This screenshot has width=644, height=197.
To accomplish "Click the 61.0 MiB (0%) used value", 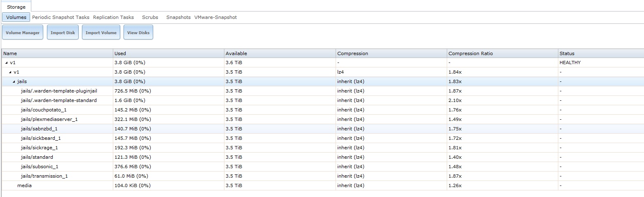I will pos(131,176).
